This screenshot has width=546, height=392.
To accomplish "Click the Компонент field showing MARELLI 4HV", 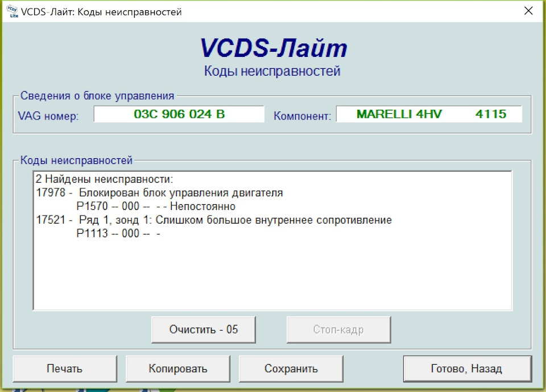I will [429, 113].
